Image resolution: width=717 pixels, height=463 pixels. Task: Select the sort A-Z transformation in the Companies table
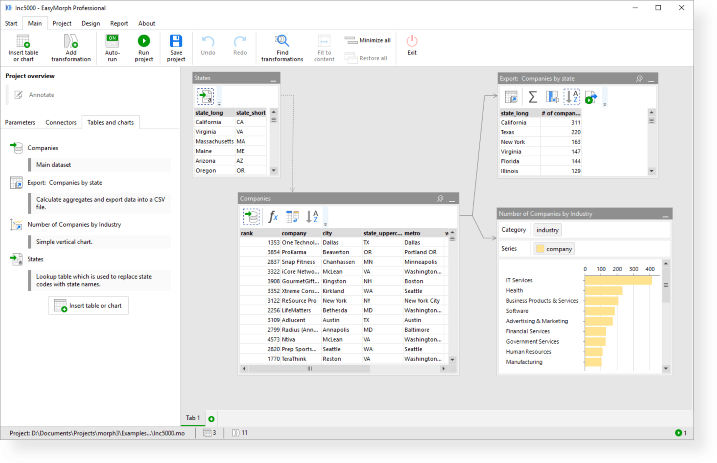pyautogui.click(x=311, y=216)
